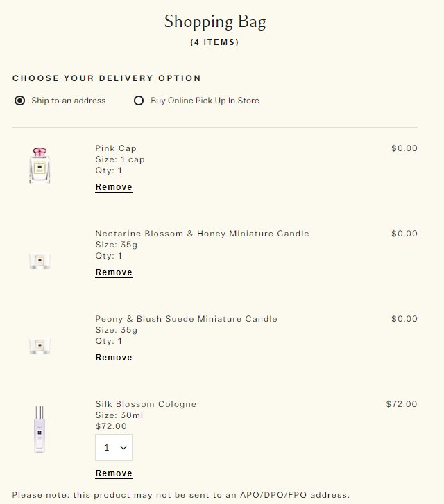Click the Buy Online Pick Up In Store label
The image size is (444, 504).
[205, 101]
